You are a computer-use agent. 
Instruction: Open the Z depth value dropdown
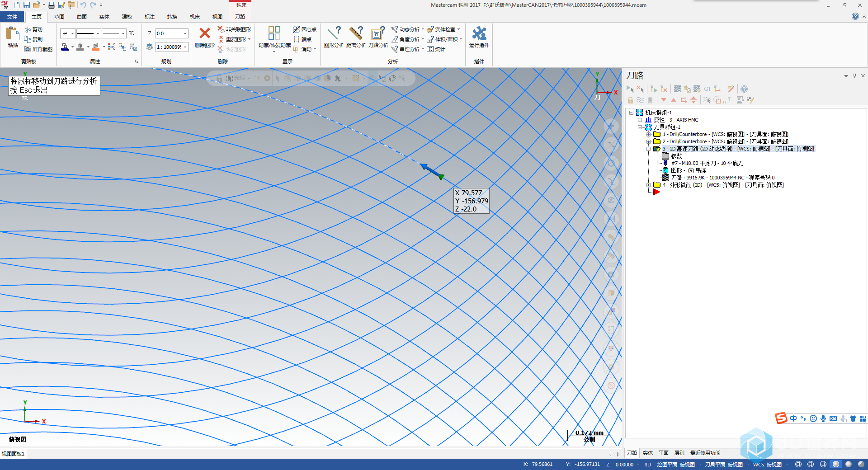(185, 33)
